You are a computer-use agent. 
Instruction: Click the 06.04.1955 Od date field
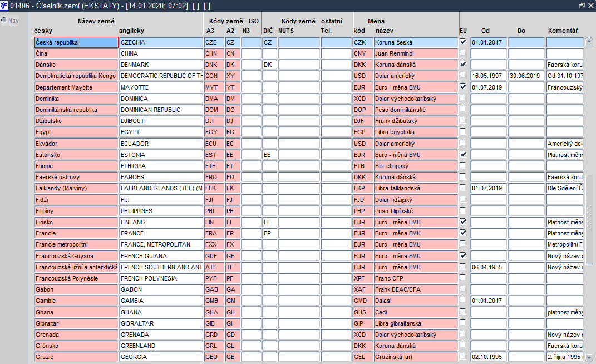(489, 267)
